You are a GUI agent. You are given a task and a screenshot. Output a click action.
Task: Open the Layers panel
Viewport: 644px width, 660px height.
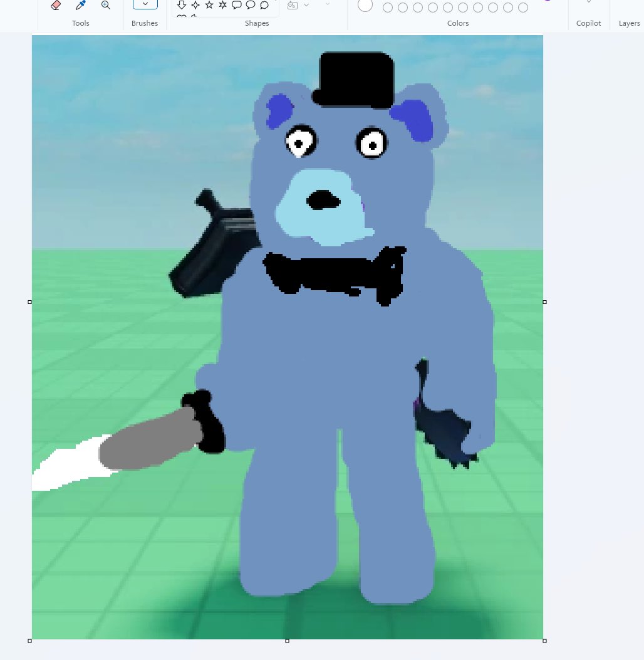[x=629, y=23]
